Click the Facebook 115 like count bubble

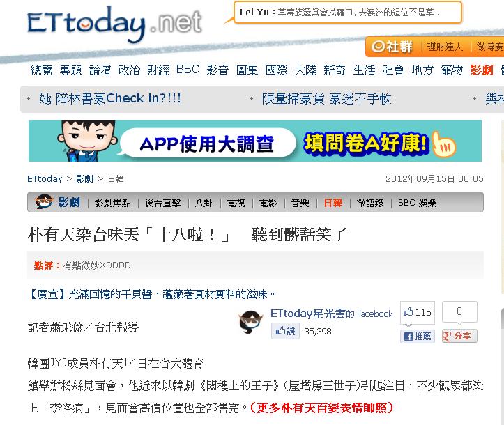point(418,312)
